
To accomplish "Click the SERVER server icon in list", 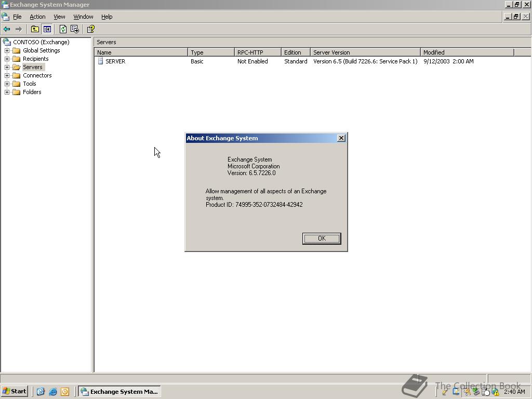I will (x=100, y=61).
